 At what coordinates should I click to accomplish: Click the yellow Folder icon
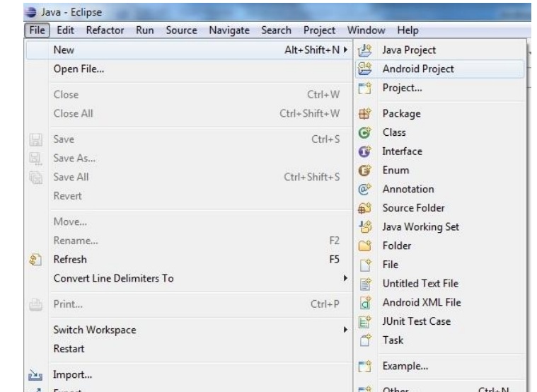point(364,246)
